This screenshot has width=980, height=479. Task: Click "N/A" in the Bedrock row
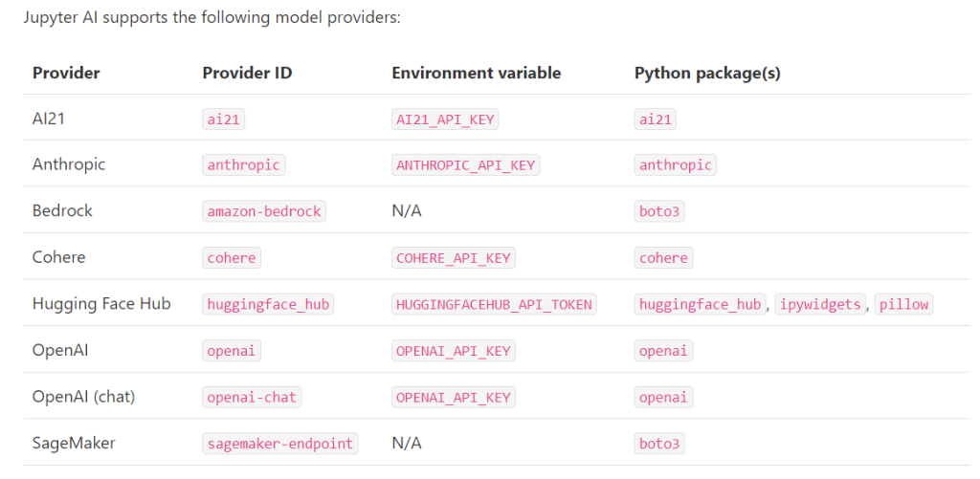pyautogui.click(x=407, y=211)
